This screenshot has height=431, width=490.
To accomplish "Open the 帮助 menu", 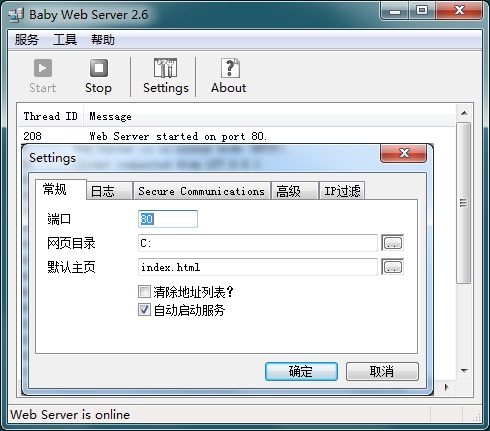I will [103, 40].
